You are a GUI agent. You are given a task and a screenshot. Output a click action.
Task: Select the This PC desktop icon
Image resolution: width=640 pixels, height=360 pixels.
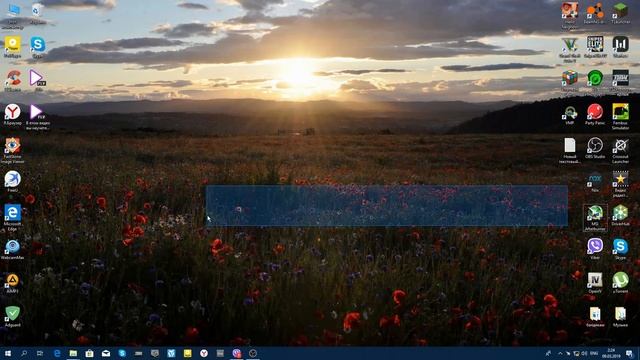(13, 11)
